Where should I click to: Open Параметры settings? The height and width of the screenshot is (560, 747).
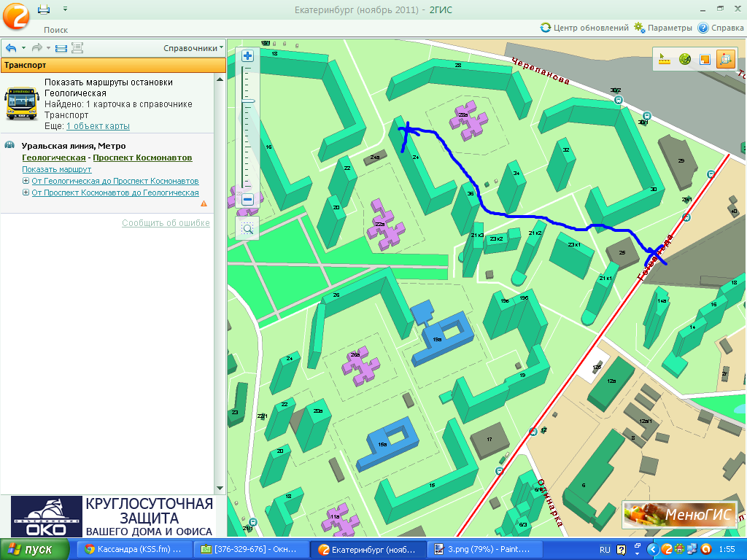[x=662, y=28]
